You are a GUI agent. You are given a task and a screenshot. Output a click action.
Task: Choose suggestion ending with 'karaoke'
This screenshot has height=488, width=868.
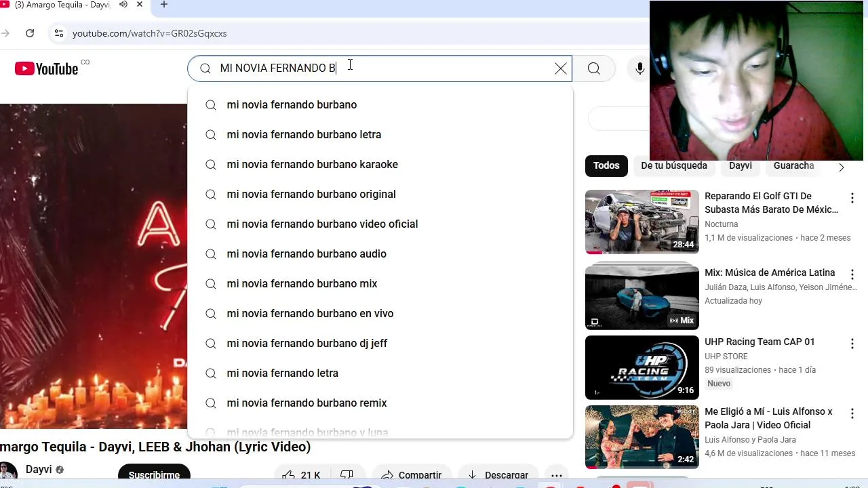click(380, 164)
